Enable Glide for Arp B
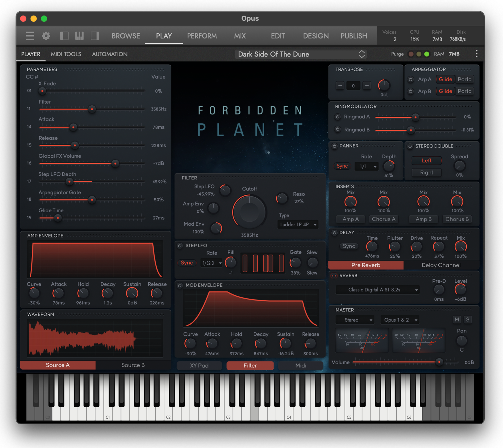This screenshot has height=448, width=503. click(445, 91)
